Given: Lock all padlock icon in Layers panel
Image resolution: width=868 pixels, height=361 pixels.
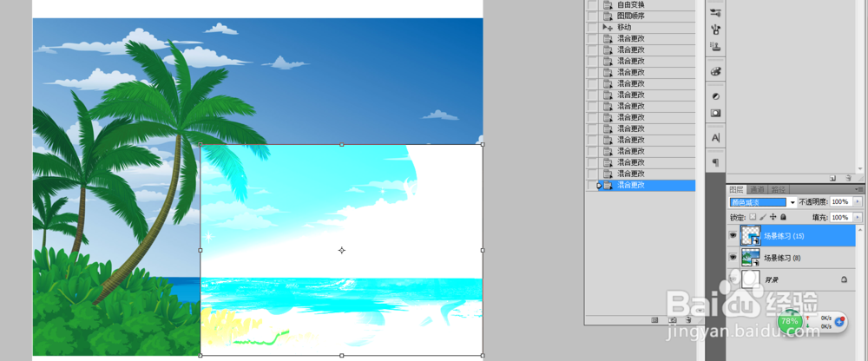Looking at the screenshot, I should click(783, 218).
